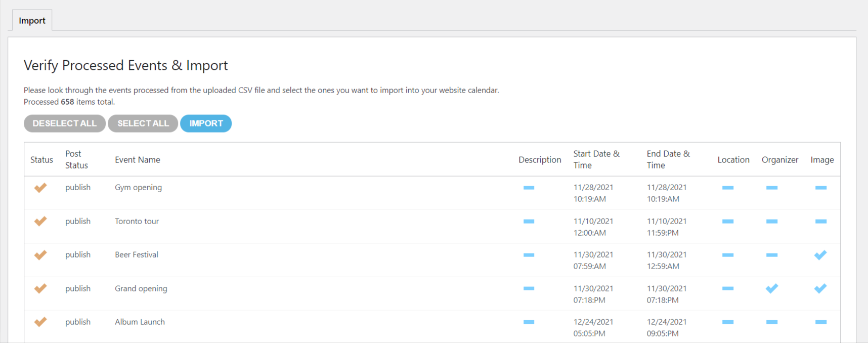Click Beer Festival image checkmark icon
Viewport: 868px width, 343px height.
coord(820,255)
